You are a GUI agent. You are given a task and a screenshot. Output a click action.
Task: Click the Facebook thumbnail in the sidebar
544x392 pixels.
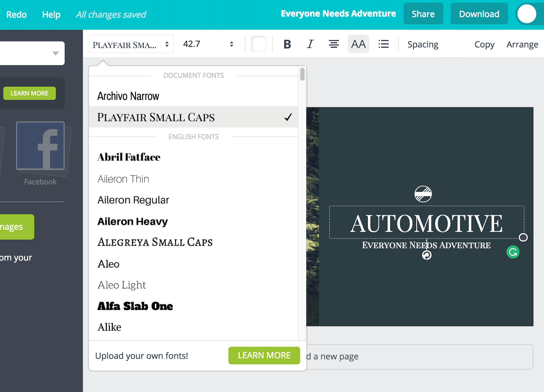pyautogui.click(x=40, y=146)
